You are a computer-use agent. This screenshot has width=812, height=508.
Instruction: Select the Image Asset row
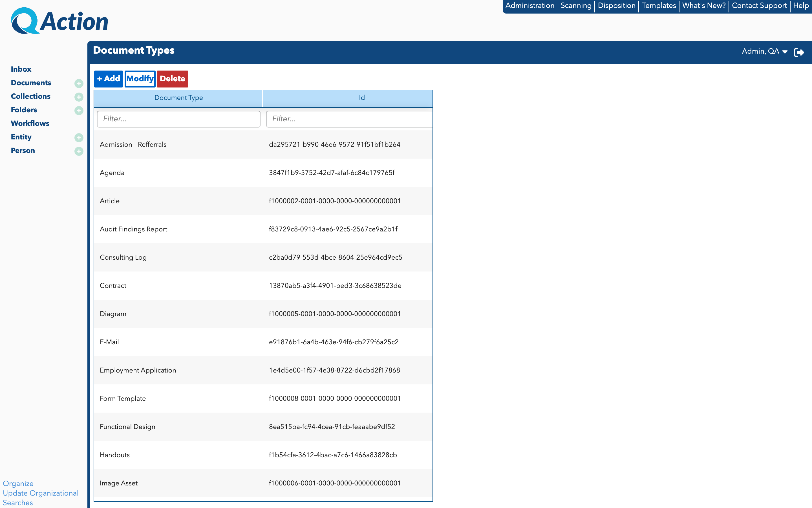coord(263,483)
